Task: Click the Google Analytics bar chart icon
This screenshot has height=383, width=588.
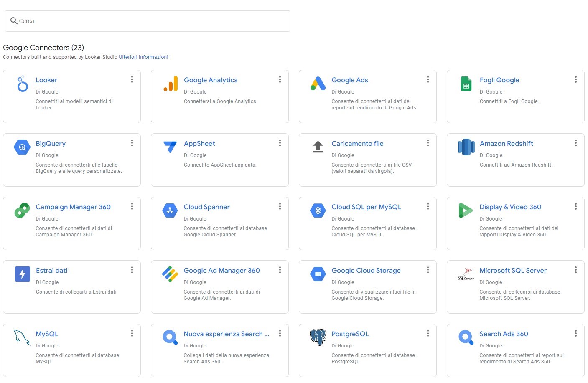Action: click(x=171, y=84)
